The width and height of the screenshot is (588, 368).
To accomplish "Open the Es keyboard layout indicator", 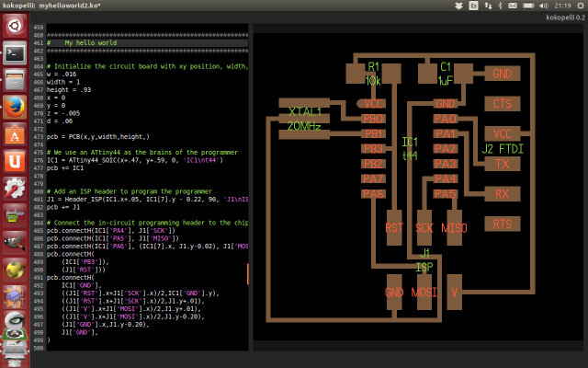I will 474,6.
